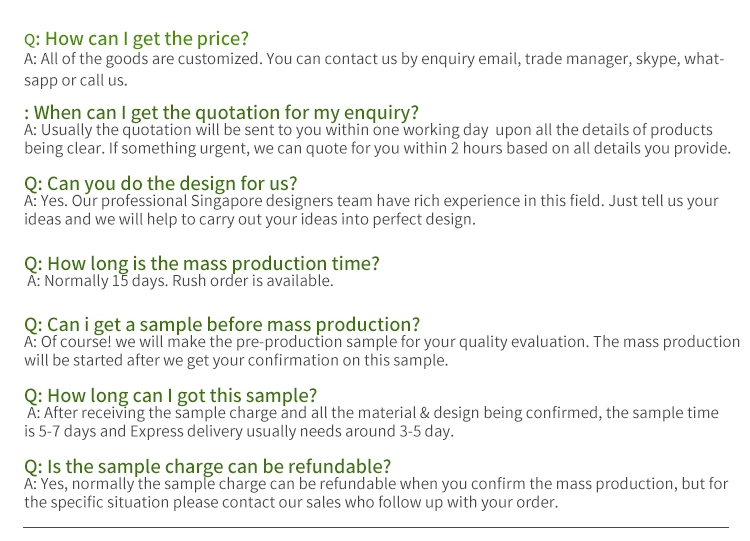This screenshot has height=541, width=750.
Task: Click the line 'ideas and we will help to carry out'
Action: coord(250,220)
